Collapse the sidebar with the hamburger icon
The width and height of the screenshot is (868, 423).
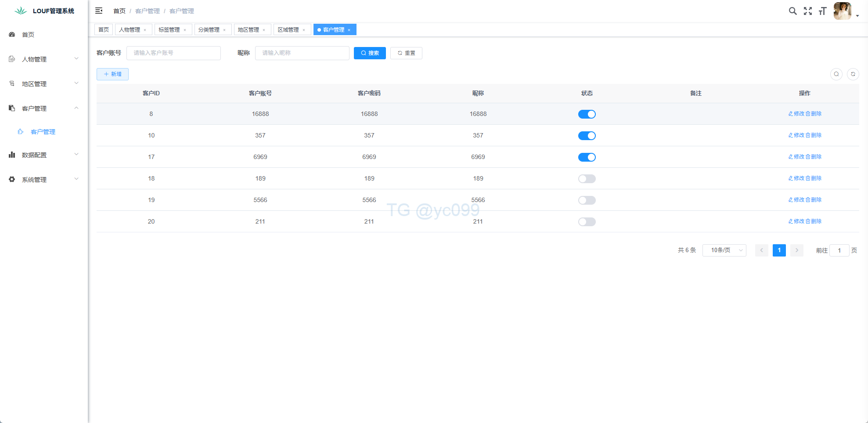99,11
